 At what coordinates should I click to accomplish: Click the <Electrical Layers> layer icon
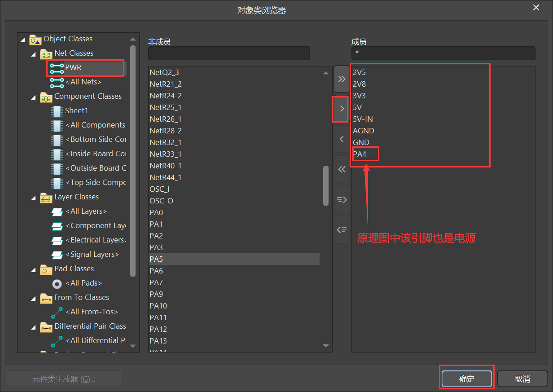57,241
